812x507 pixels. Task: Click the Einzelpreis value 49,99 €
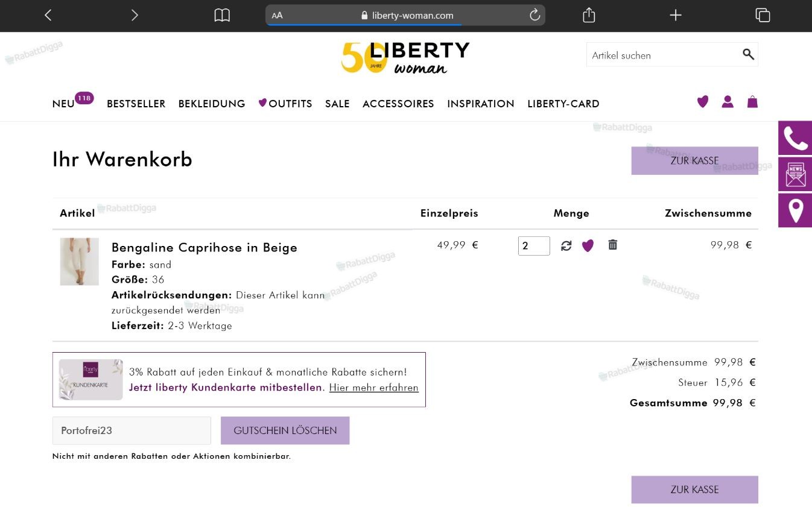[457, 245]
